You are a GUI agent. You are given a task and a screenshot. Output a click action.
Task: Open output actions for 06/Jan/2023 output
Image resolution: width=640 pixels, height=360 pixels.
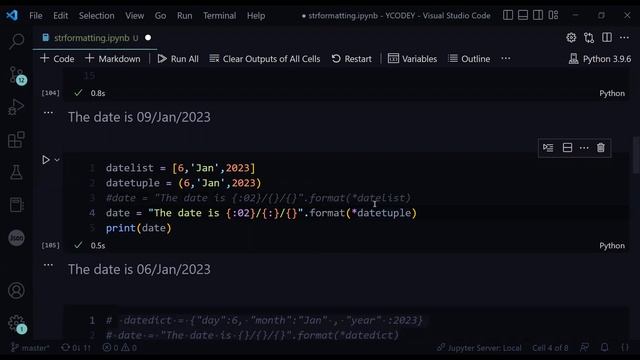coord(48,265)
